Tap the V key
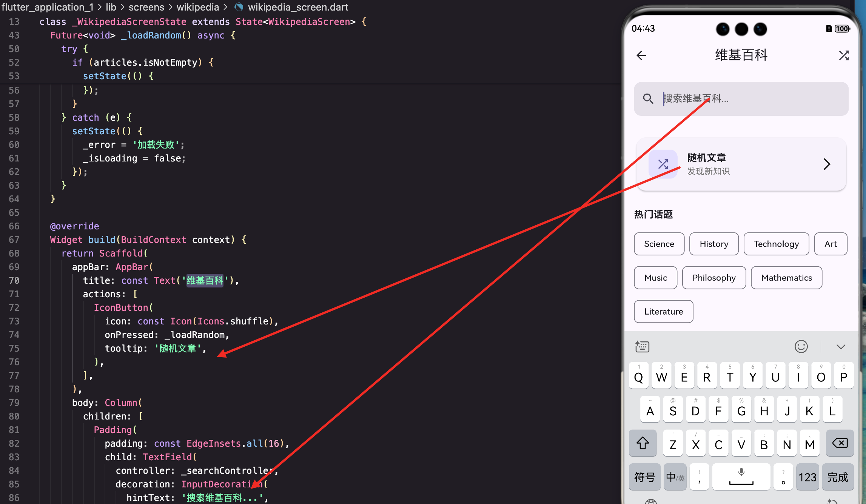 pos(741,443)
